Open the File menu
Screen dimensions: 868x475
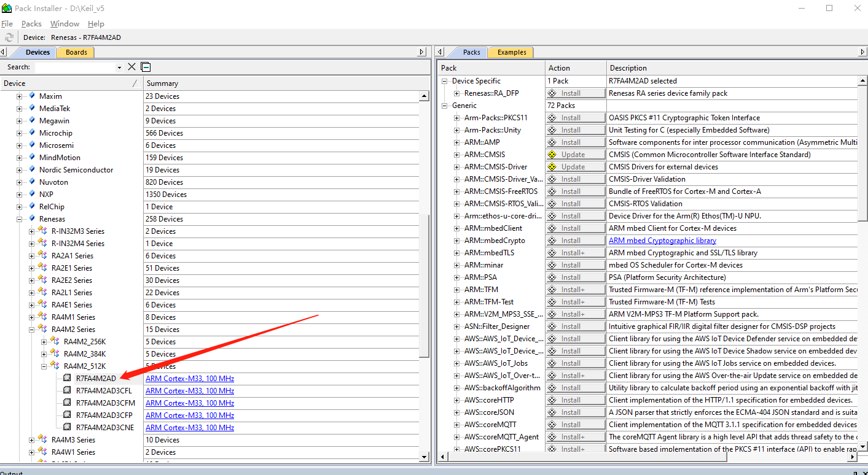tap(7, 23)
